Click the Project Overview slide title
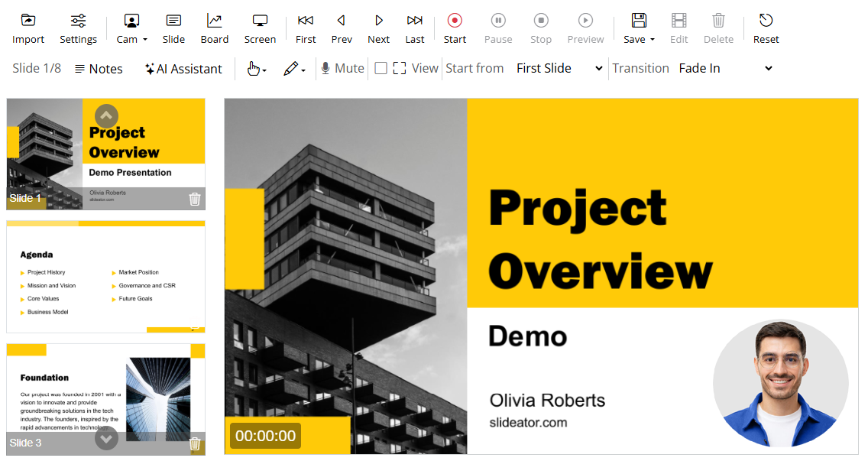The width and height of the screenshot is (868, 461). [601, 239]
